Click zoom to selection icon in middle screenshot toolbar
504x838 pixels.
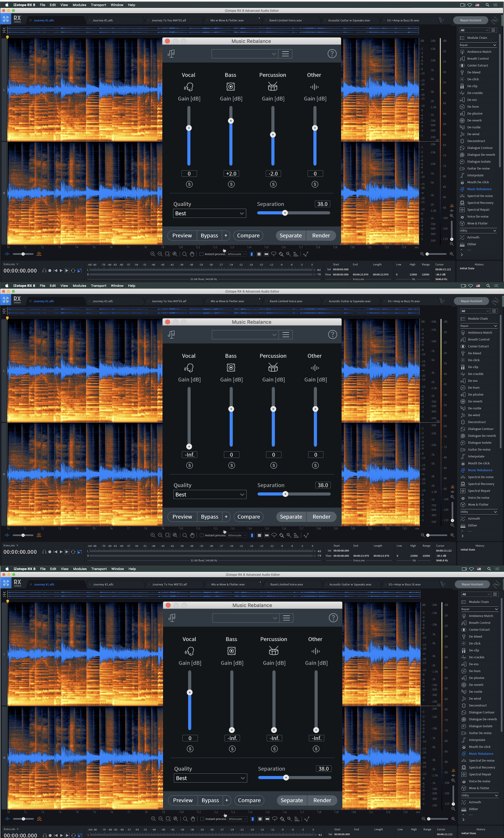click(x=168, y=535)
